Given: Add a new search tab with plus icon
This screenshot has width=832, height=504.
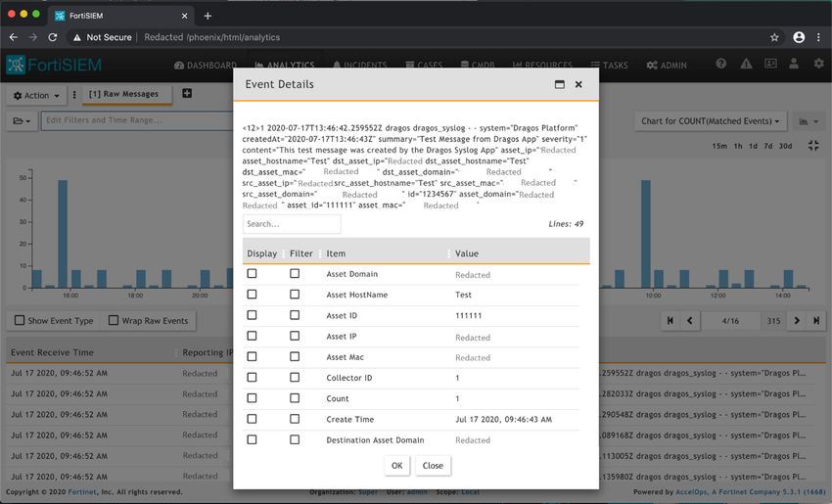Looking at the screenshot, I should pos(187,93).
